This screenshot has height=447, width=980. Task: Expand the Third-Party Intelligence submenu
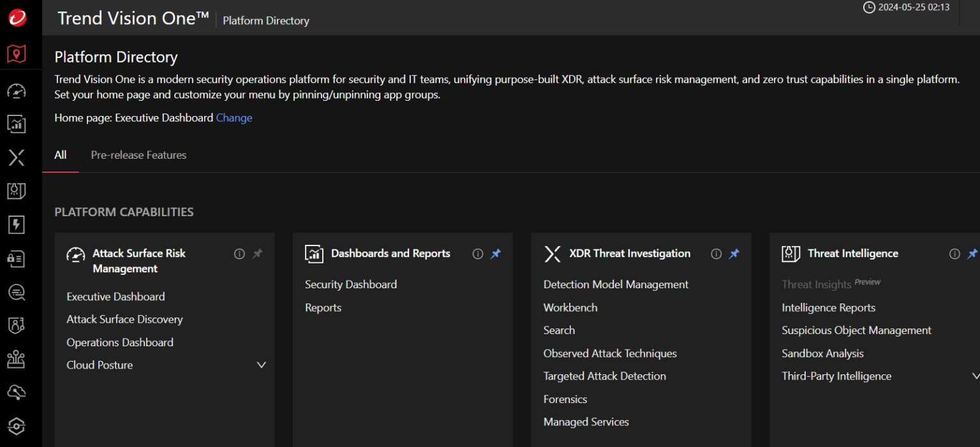tap(975, 376)
